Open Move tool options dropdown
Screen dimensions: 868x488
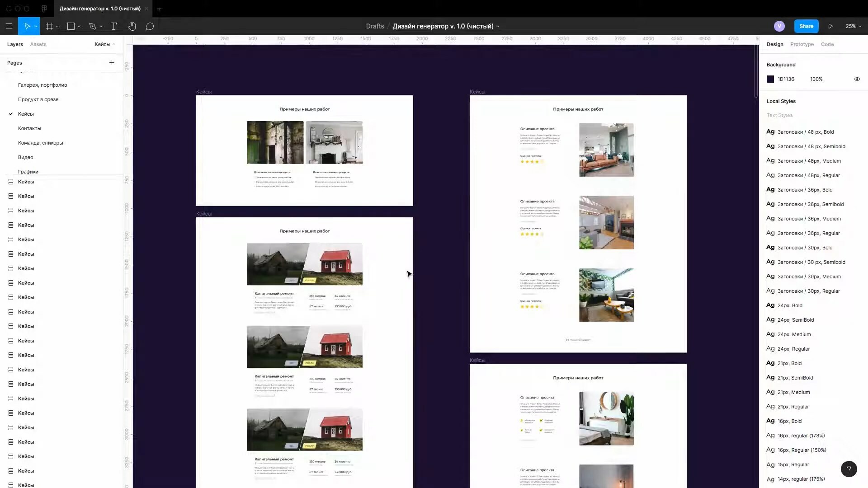(36, 27)
